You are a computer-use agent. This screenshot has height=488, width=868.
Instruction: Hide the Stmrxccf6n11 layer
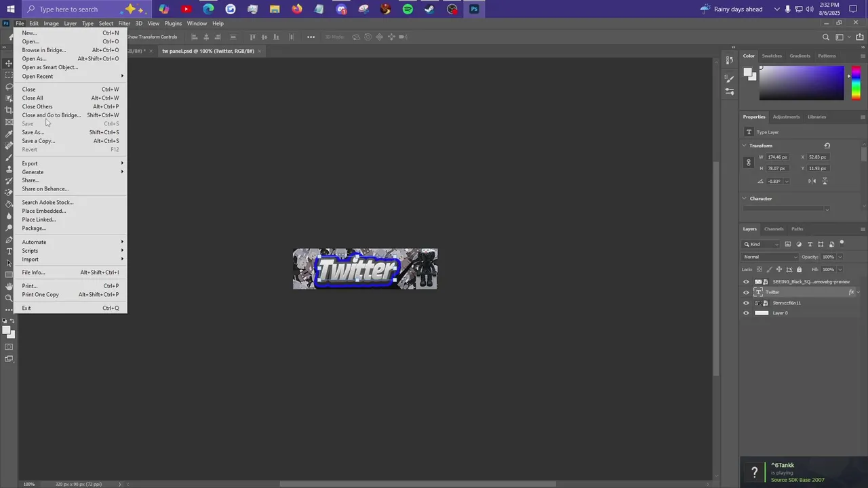click(746, 303)
